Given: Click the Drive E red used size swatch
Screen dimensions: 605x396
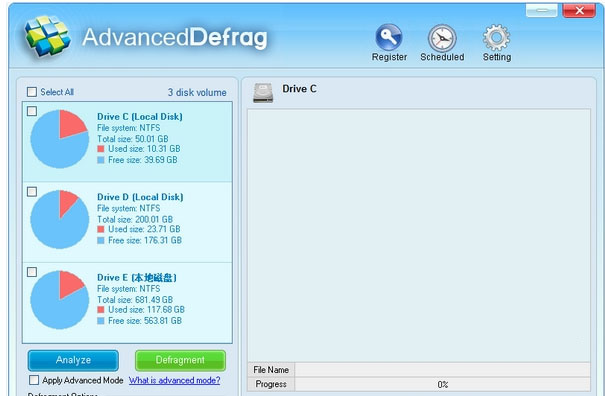Looking at the screenshot, I should 101,310.
